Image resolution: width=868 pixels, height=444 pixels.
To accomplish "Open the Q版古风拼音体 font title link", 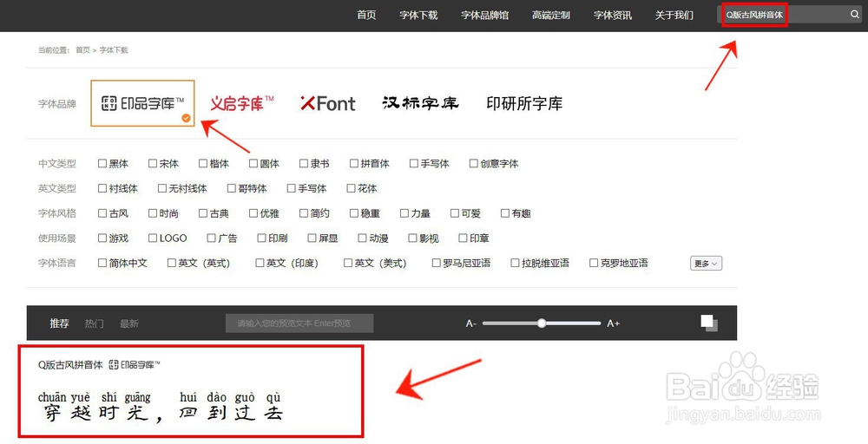I will (70, 365).
